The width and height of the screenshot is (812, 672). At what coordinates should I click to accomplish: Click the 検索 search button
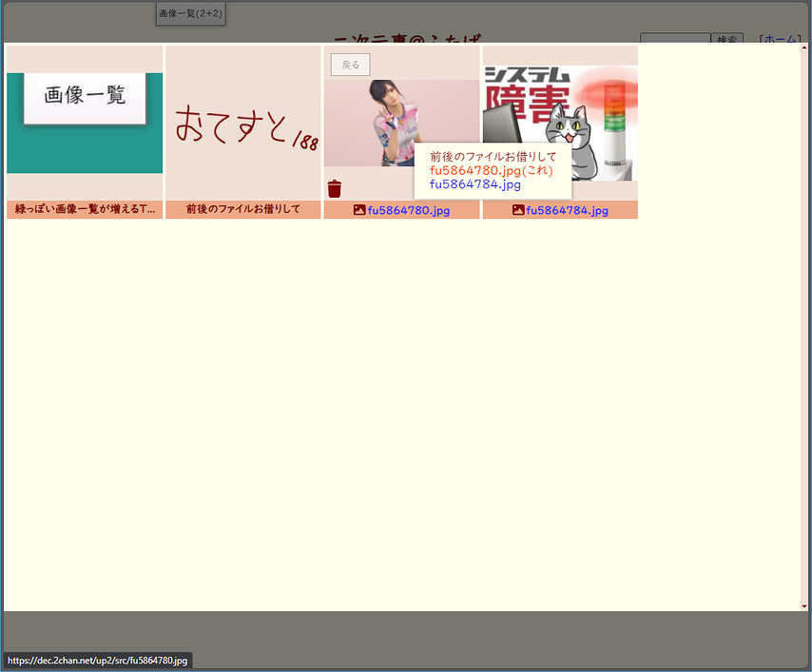727,39
